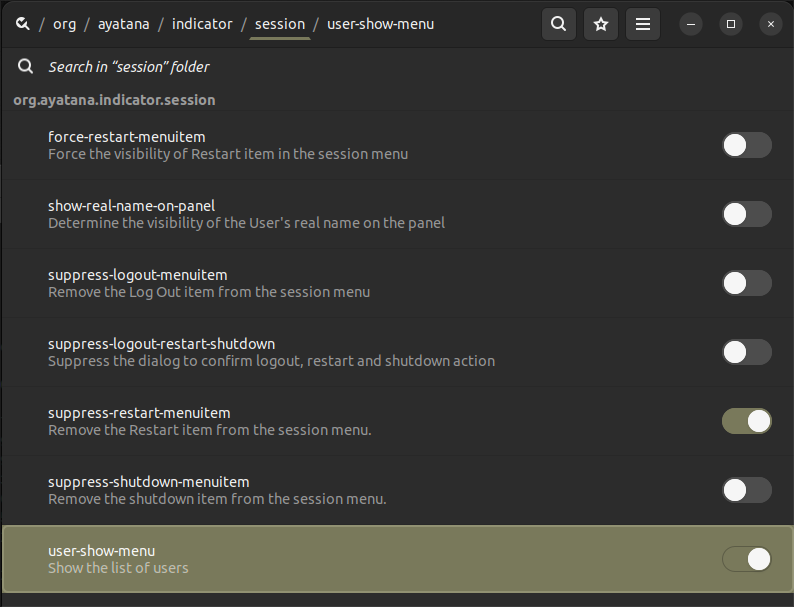The image size is (794, 607).
Task: Enable suppress-shutdown-menuitem switch
Action: pyautogui.click(x=746, y=490)
